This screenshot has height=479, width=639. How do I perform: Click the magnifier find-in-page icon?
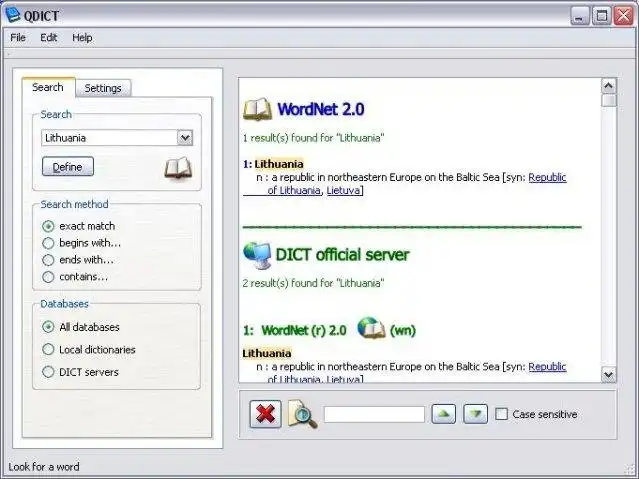[302, 414]
